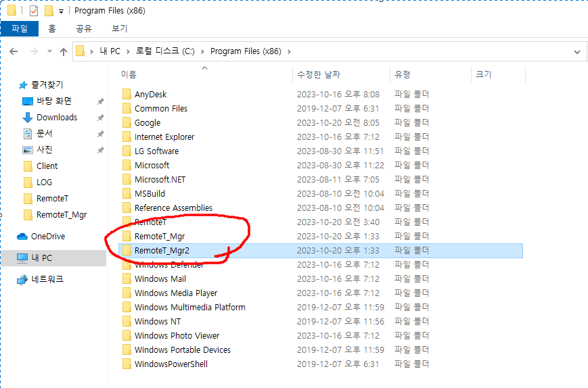588x388 pixels.
Task: Open the quick access toolbar customize dropdown
Action: tap(61, 11)
